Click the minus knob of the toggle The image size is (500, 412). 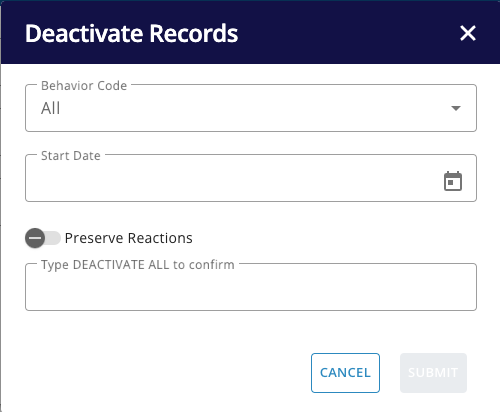click(35, 238)
